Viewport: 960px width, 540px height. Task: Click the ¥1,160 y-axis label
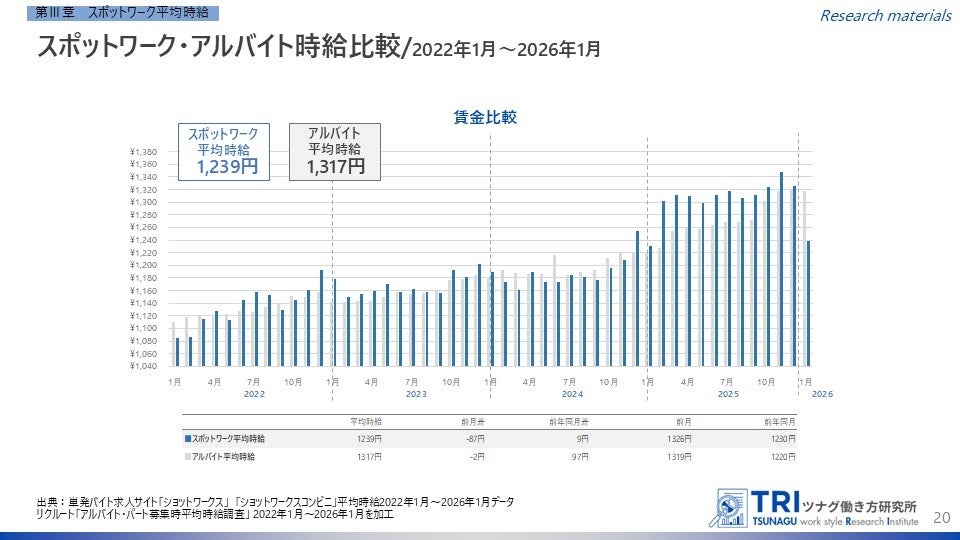(x=143, y=291)
